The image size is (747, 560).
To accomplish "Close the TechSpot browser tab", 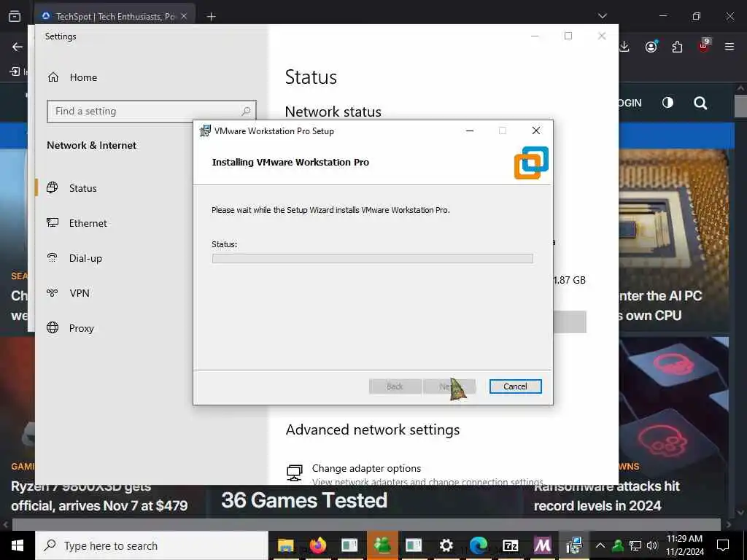I will click(184, 16).
